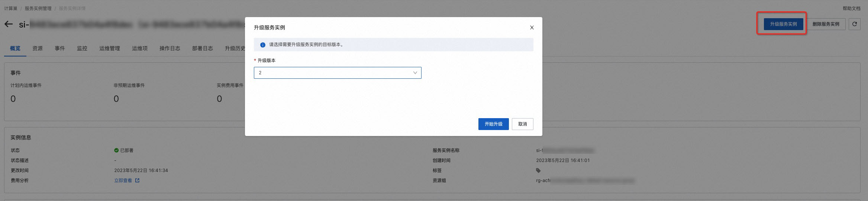Click the dialog title 升级服务实例
868x201 pixels.
270,27
